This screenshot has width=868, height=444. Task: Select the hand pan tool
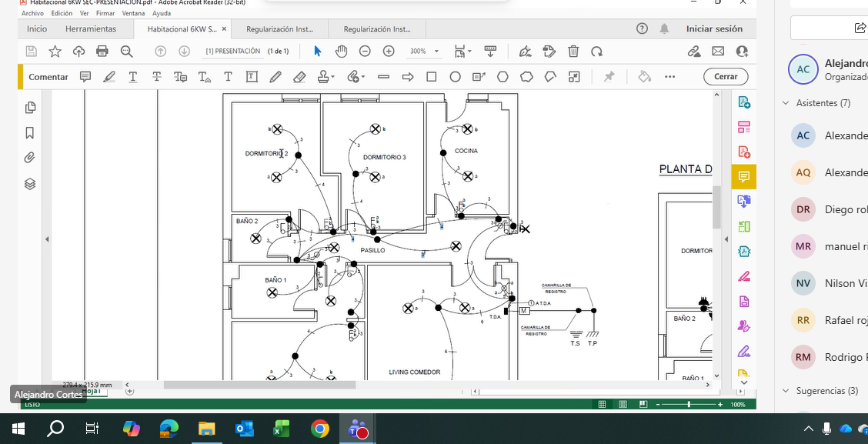pos(341,52)
